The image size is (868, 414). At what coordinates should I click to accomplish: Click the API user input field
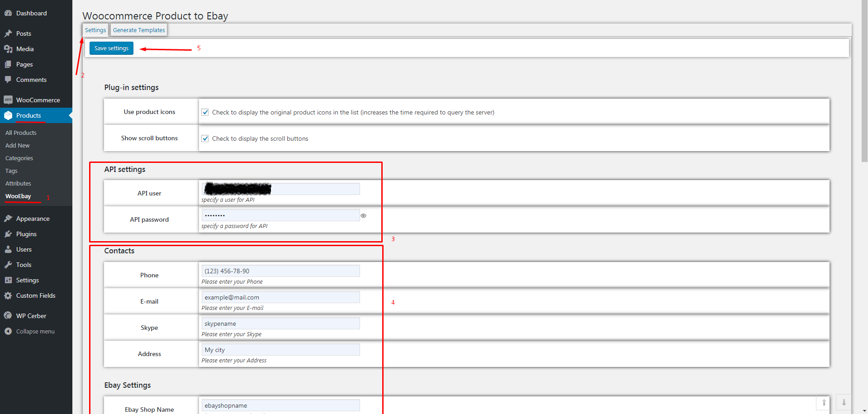(280, 189)
